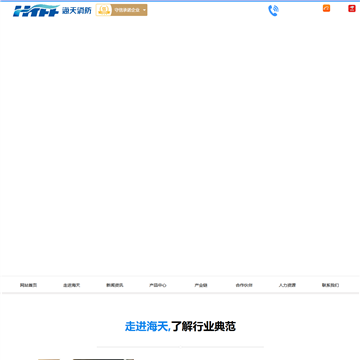Open the 新闻资讯 menu item
This screenshot has width=360, height=360.
[x=115, y=285]
